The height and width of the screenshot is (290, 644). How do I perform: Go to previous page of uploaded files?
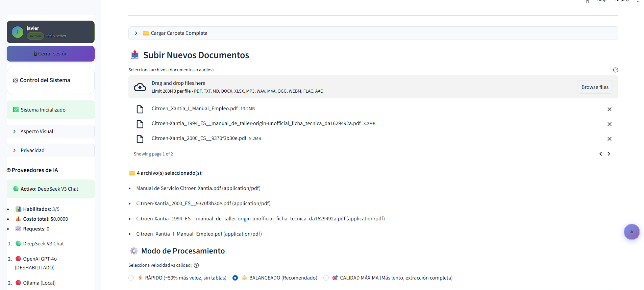click(x=600, y=154)
